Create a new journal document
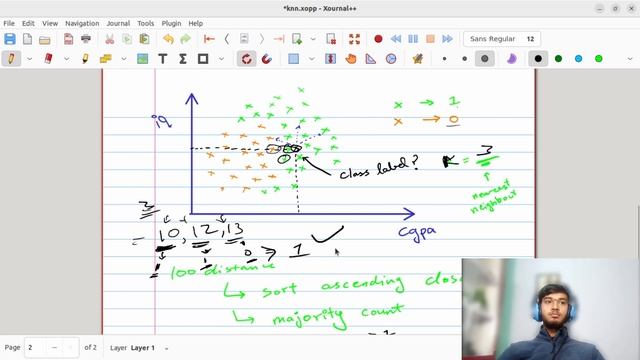The image size is (640, 360). click(27, 39)
